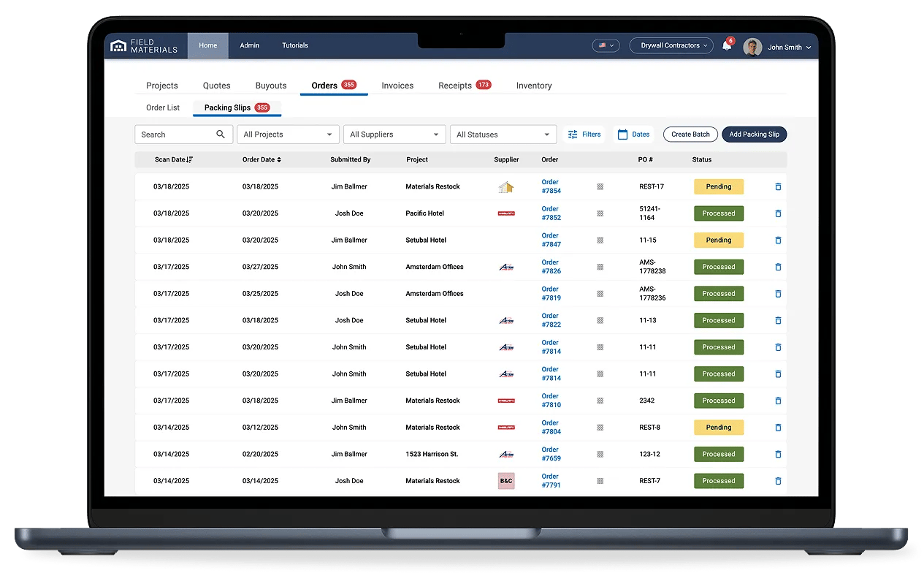Open QR code icon for Order #7852
924x576 pixels.
(x=600, y=213)
